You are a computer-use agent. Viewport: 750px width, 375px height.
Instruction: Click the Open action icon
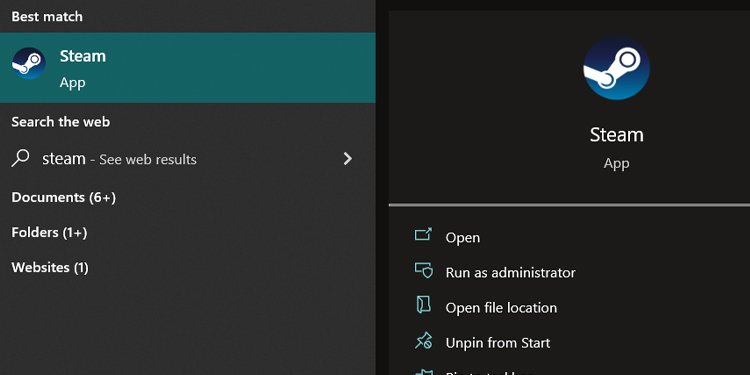click(x=423, y=234)
